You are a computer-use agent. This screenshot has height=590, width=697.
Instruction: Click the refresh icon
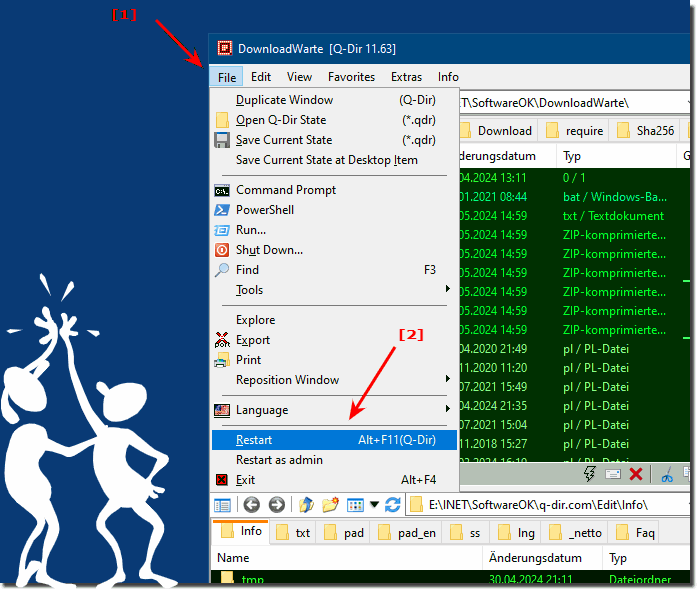[393, 505]
